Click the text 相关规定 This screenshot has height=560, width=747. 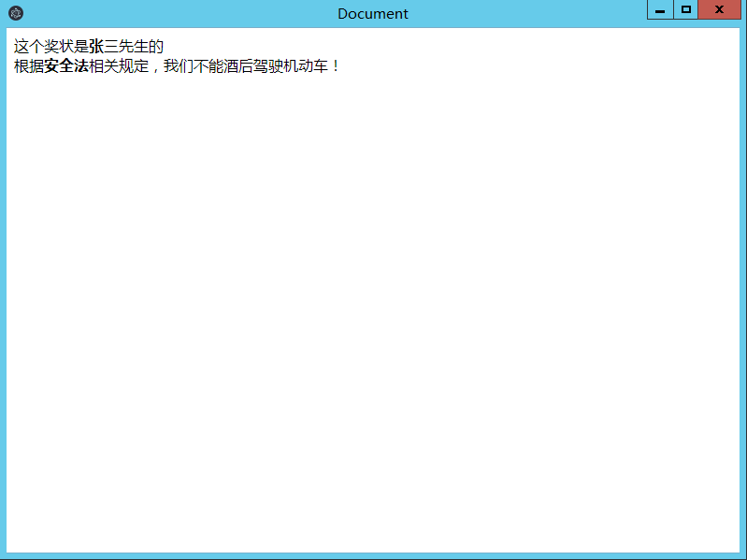coord(119,66)
